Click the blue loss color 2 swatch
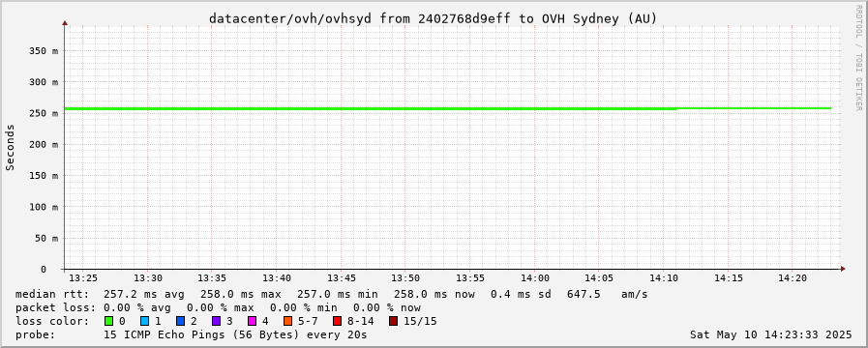 point(180,321)
